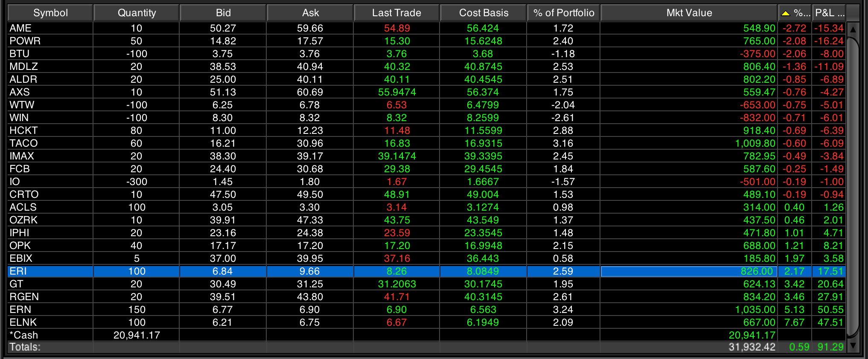
Task: Select the IO symbol cell
Action: (x=50, y=182)
